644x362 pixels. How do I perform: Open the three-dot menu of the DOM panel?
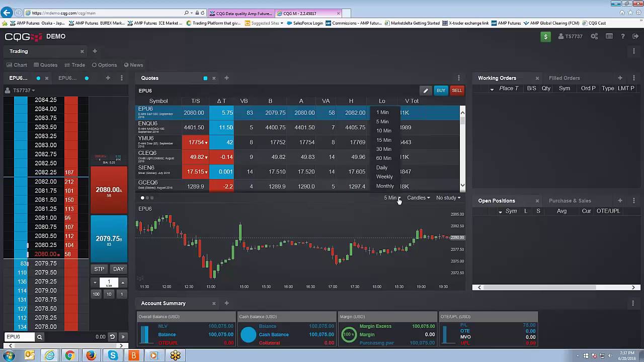121,78
